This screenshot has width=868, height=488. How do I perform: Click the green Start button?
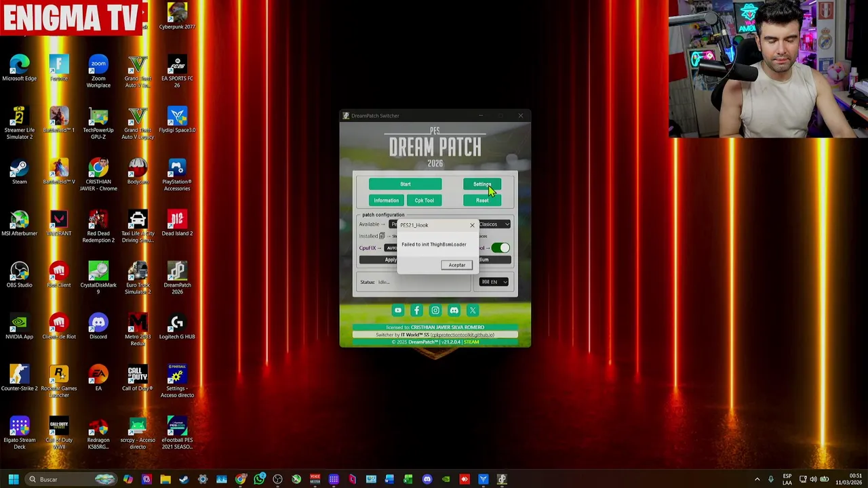tap(405, 184)
